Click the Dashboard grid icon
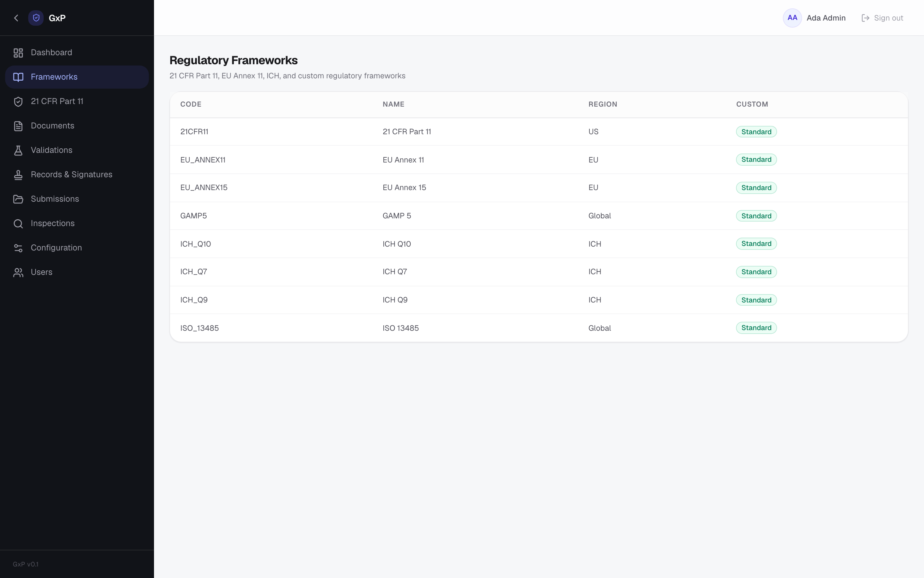Screen dimensions: 924x578 tap(18, 53)
